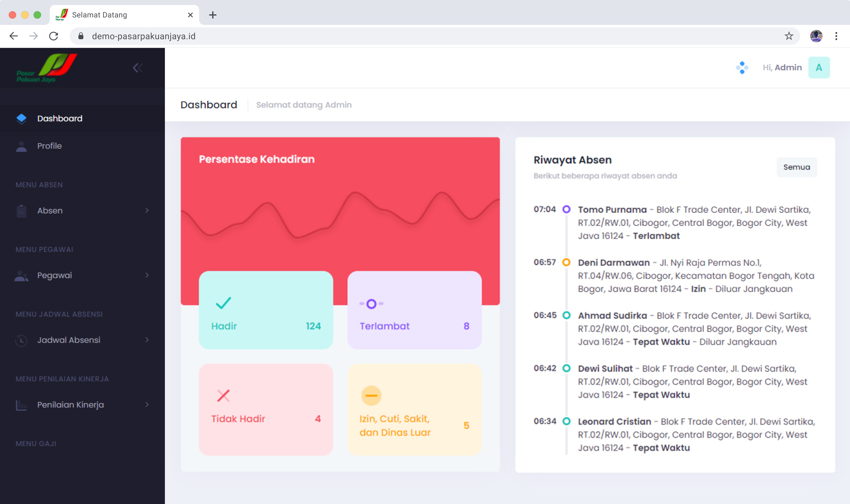Select the Terlambat purple card
This screenshot has width=850, height=504.
(414, 310)
